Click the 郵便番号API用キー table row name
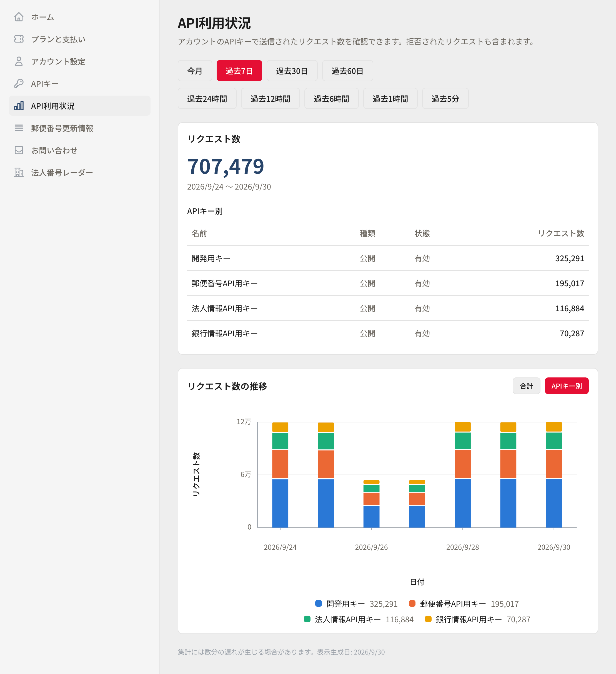This screenshot has width=616, height=674. coord(224,283)
